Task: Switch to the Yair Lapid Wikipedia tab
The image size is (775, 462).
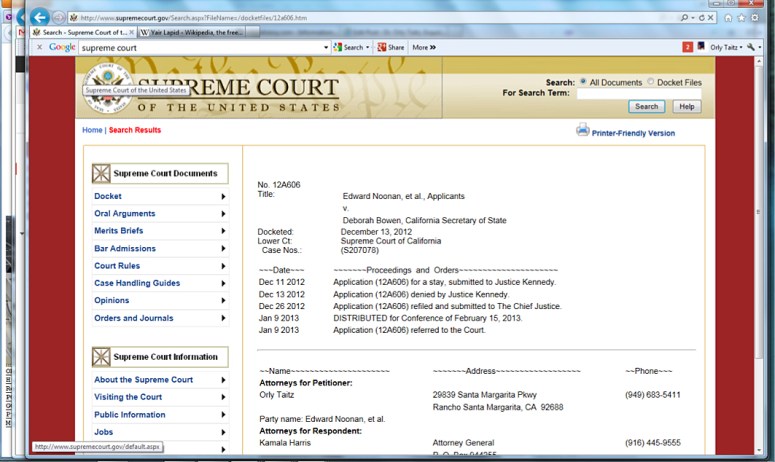Action: (x=190, y=32)
